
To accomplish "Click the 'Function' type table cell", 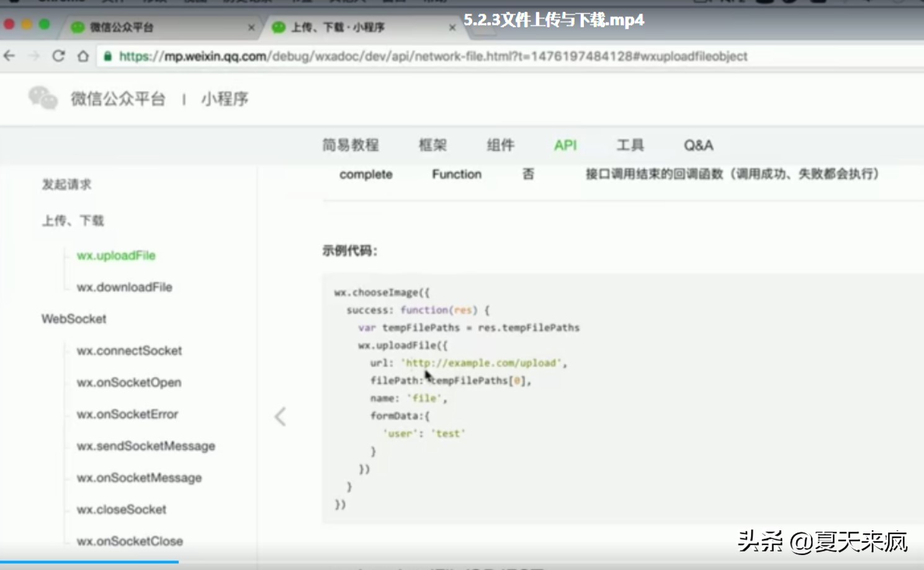I will pyautogui.click(x=457, y=174).
